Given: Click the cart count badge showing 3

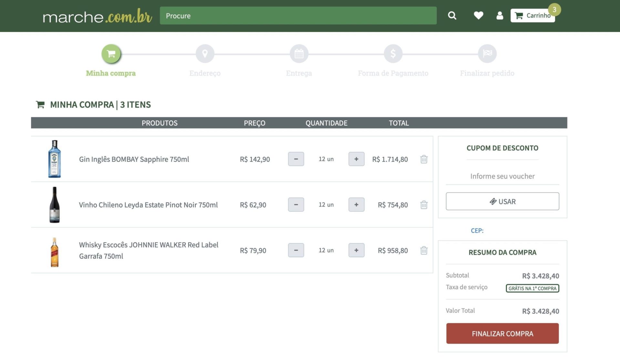Looking at the screenshot, I should [x=554, y=9].
